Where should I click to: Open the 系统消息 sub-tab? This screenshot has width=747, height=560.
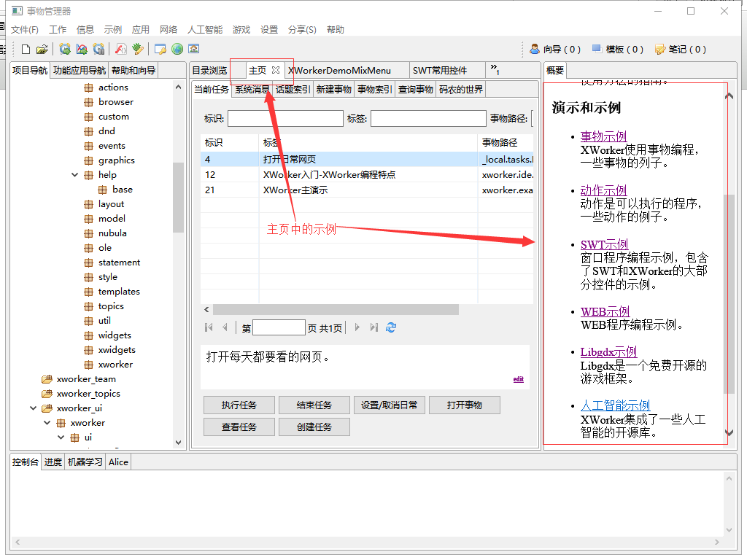252,90
